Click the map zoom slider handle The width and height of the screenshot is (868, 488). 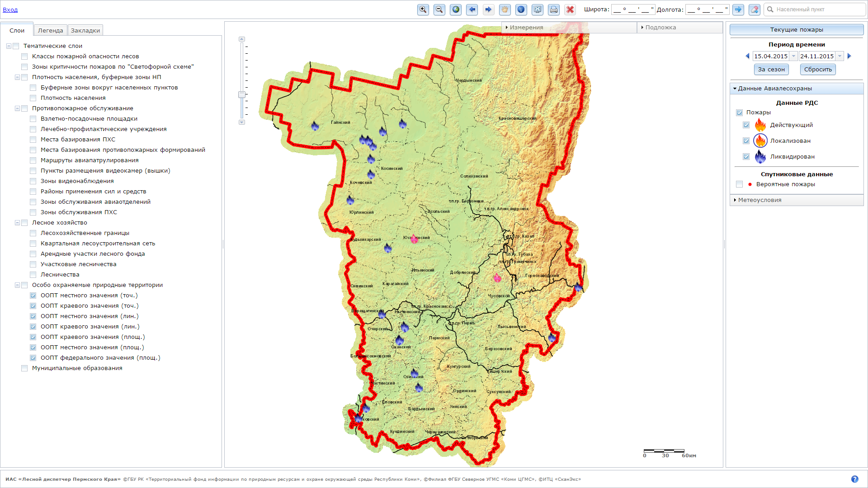[x=242, y=95]
